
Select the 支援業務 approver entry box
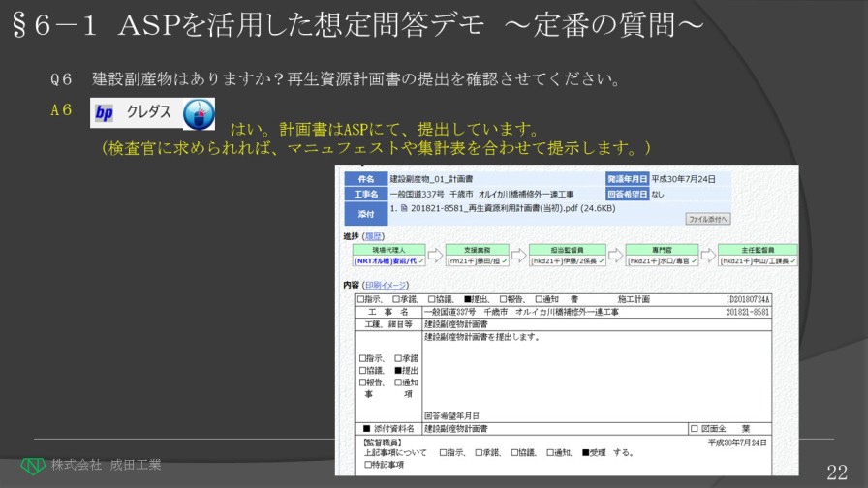[477, 260]
